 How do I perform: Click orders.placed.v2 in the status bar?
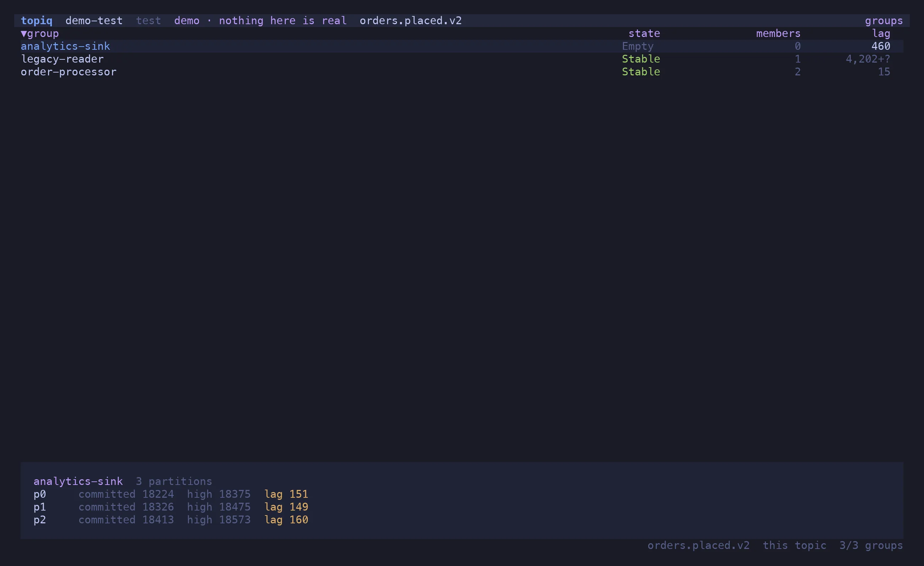point(698,545)
